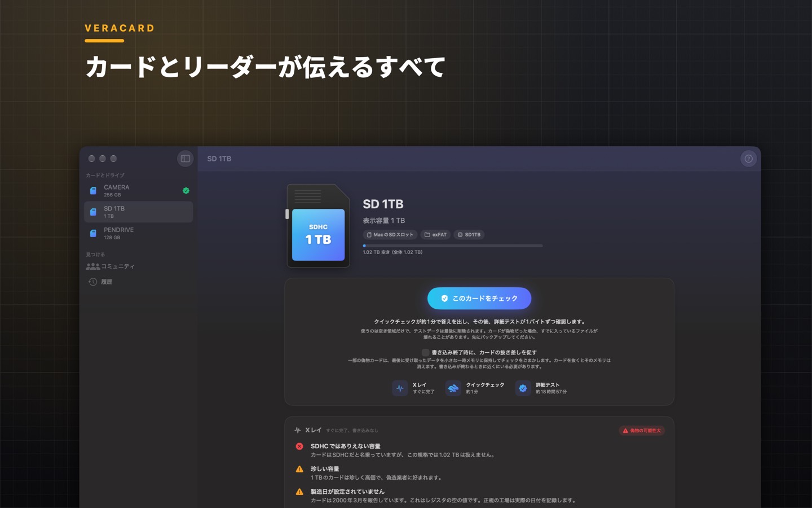The height and width of the screenshot is (508, 812).
Task: Click the sparkle icon in Xレイ results header
Action: coord(298,430)
